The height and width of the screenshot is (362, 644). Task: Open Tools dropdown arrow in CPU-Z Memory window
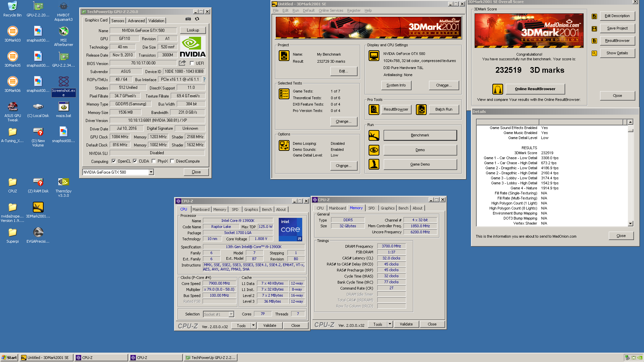390,324
